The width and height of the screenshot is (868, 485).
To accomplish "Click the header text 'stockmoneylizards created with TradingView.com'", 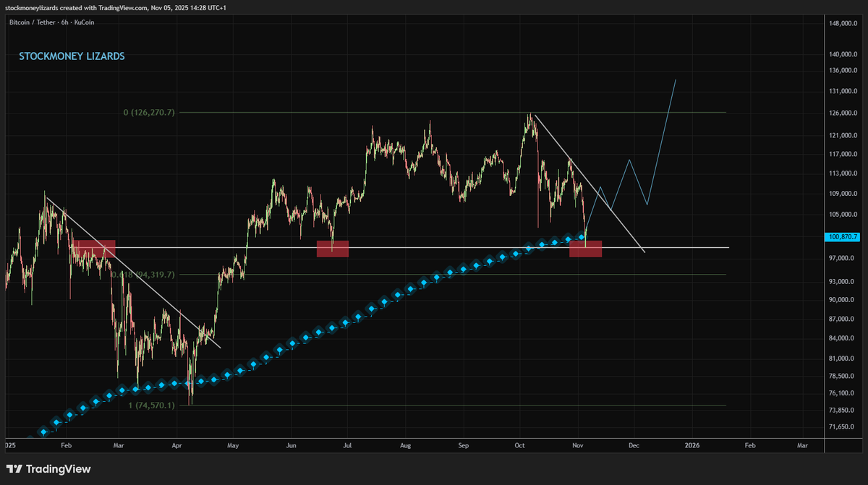I will [75, 8].
